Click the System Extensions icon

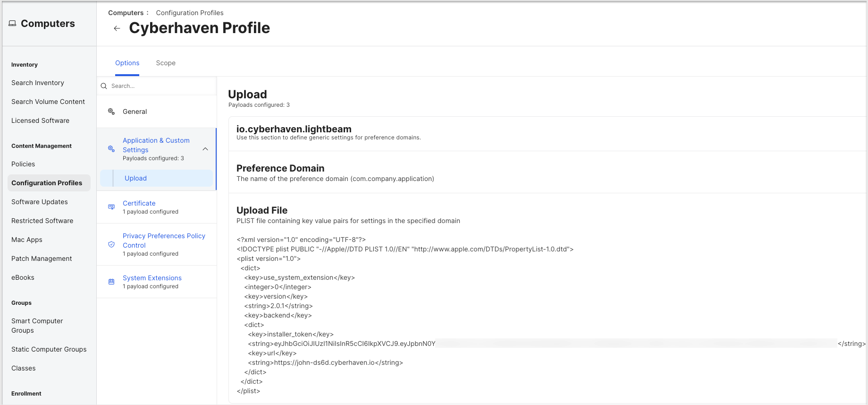[111, 282]
